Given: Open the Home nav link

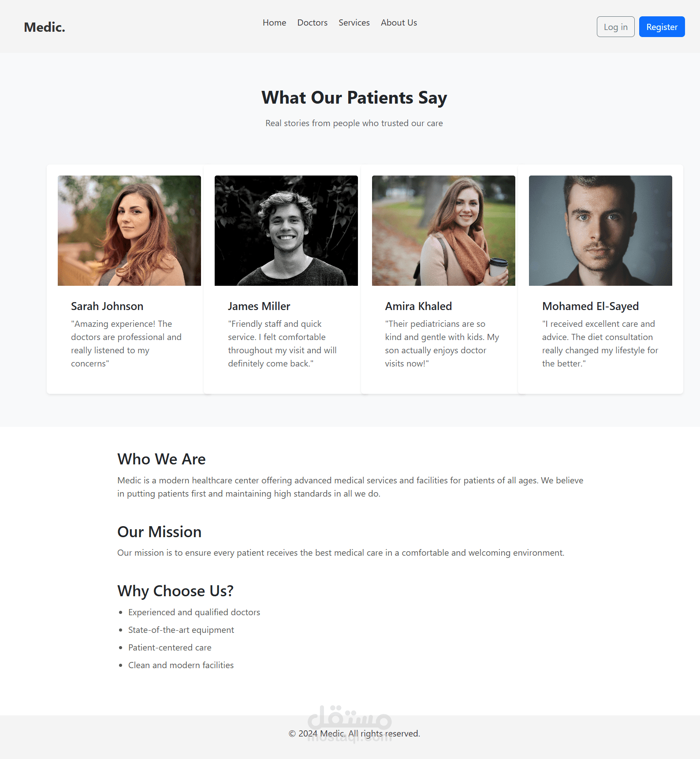Looking at the screenshot, I should pyautogui.click(x=274, y=22).
